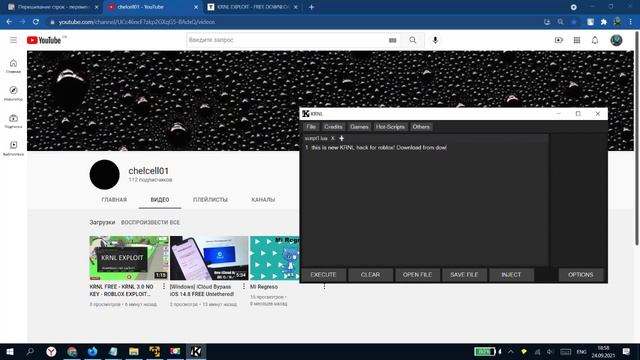Open the KRNL File menu
Screen dimensions: 640x360
[311, 127]
